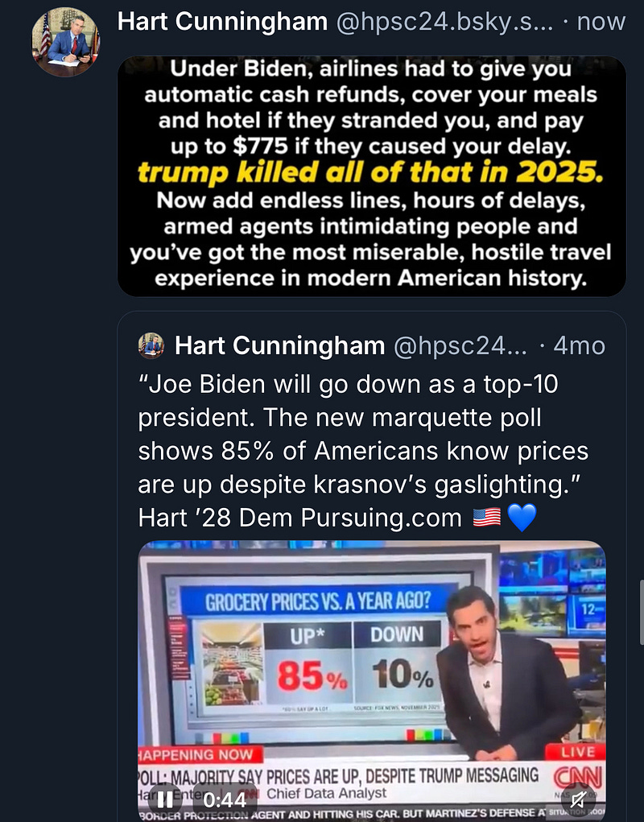
Task: Unmute the video with the speaker icon
Action: pyautogui.click(x=579, y=799)
